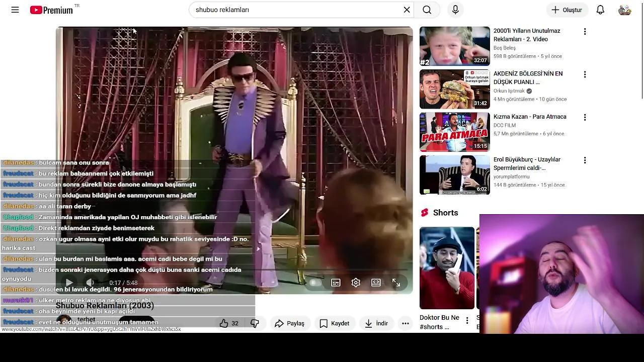
Task: Open the account avatar menu
Action: click(x=624, y=10)
